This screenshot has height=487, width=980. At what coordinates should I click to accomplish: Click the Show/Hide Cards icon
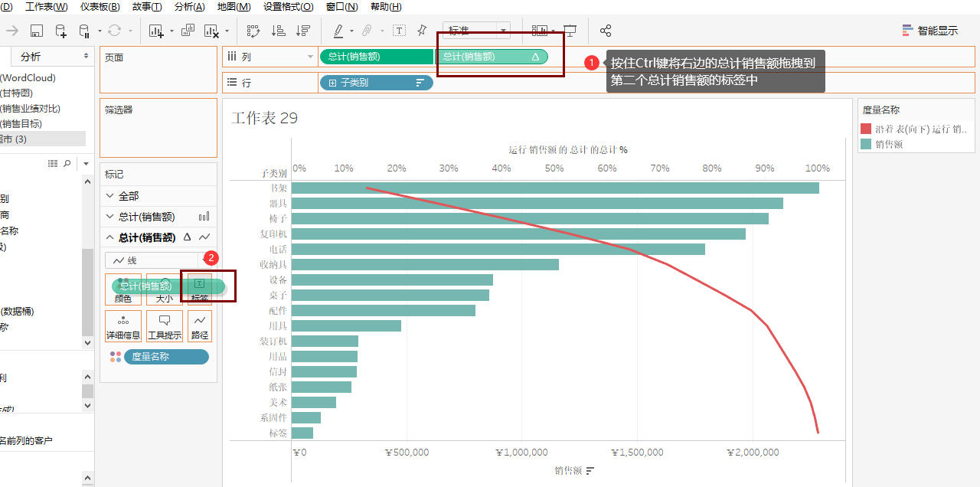(x=541, y=31)
